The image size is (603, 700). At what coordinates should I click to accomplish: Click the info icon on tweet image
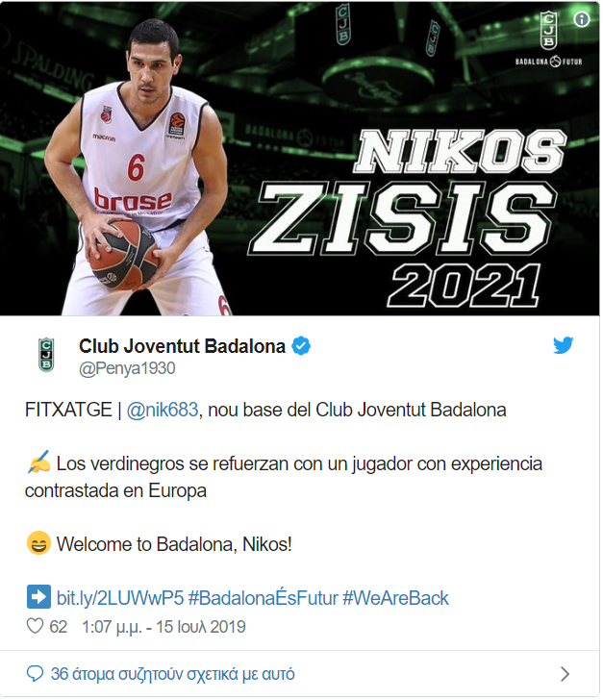click(582, 19)
